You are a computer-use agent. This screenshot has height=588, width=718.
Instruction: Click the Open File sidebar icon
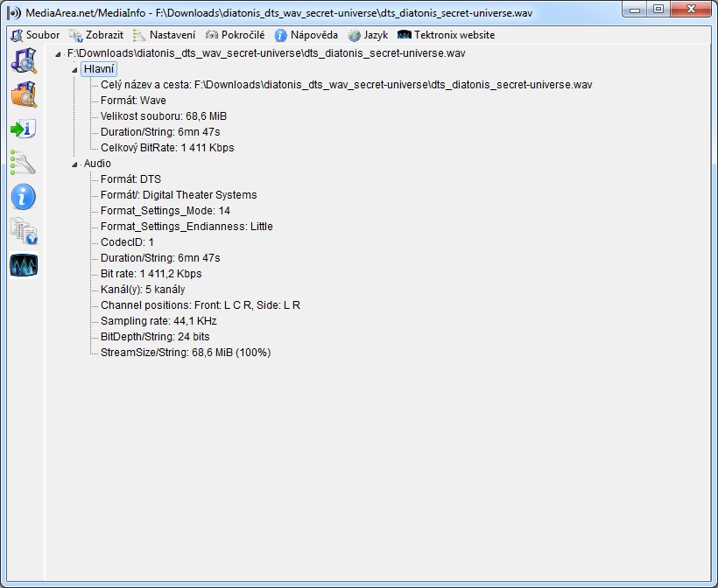[24, 60]
